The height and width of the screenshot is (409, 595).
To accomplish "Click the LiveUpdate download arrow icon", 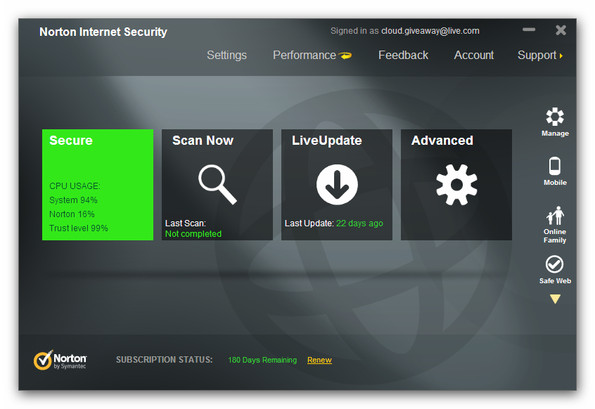I will pyautogui.click(x=337, y=185).
